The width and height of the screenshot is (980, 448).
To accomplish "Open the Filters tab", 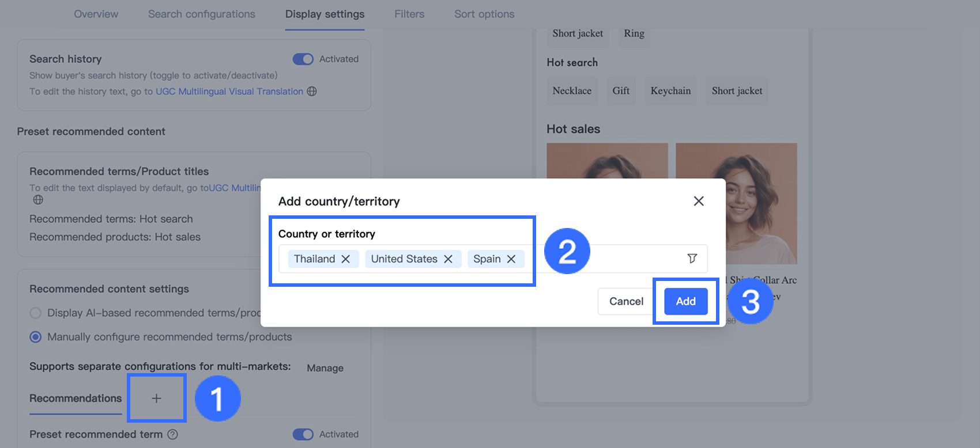I will 409,14.
